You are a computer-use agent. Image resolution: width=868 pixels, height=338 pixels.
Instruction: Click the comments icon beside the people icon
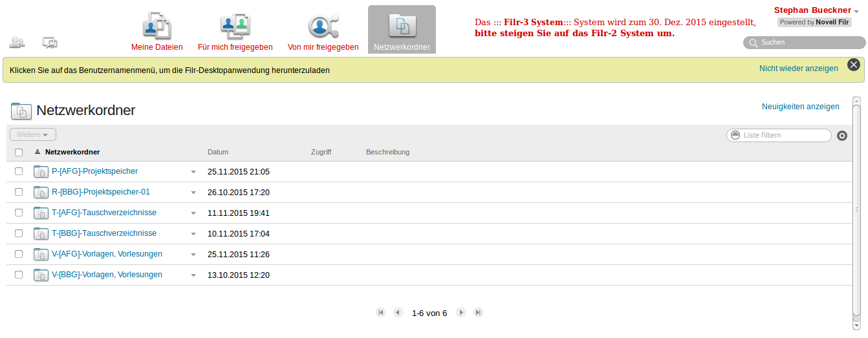pos(50,43)
